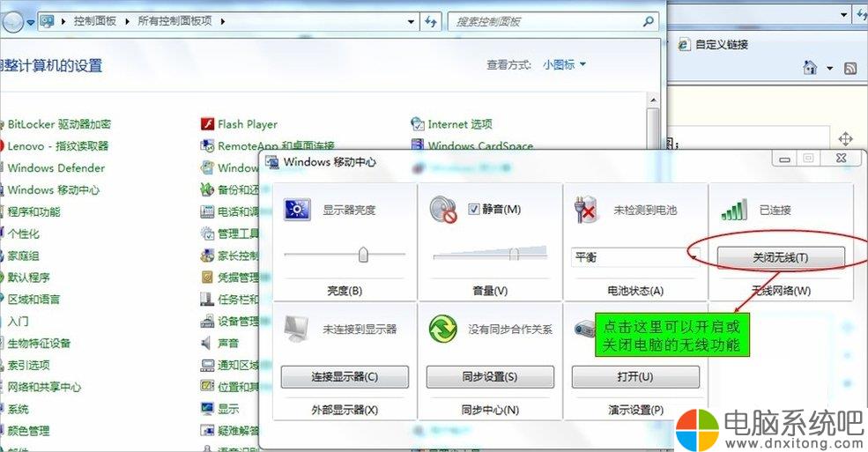
Task: Open 索引选项 link
Action: pyautogui.click(x=29, y=365)
